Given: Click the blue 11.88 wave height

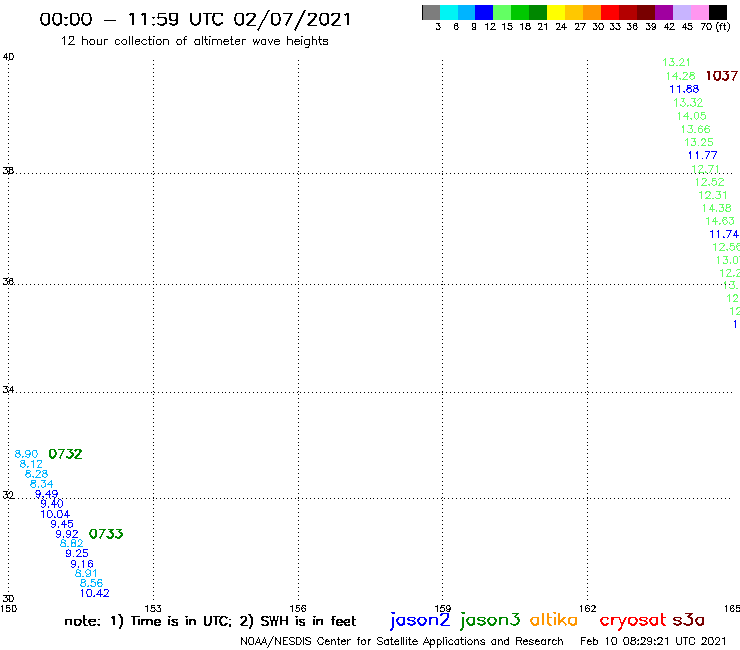Looking at the screenshot, I should tap(684, 89).
